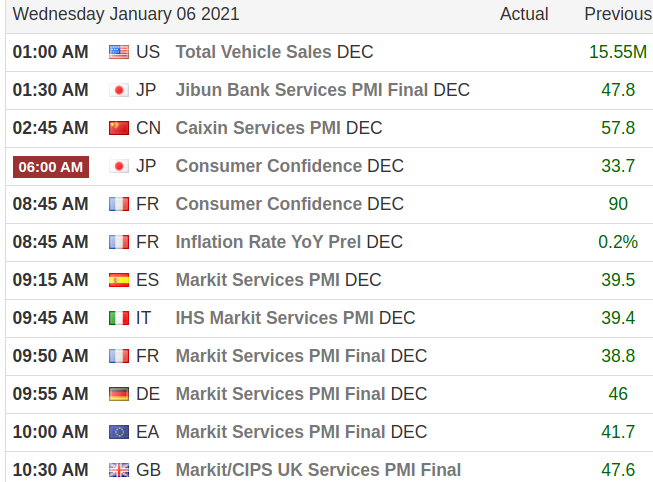The height and width of the screenshot is (482, 653).
Task: Click the Italy flag icon
Action: click(119, 318)
